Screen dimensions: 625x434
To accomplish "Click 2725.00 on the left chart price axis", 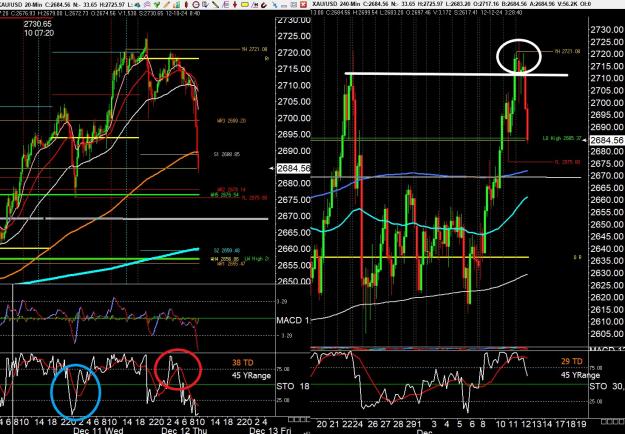I will (294, 36).
